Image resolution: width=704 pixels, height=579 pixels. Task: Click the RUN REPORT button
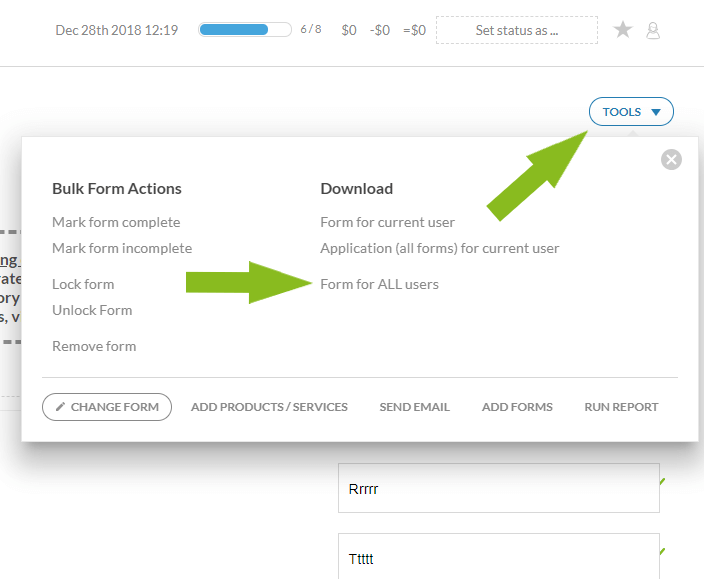pos(621,407)
